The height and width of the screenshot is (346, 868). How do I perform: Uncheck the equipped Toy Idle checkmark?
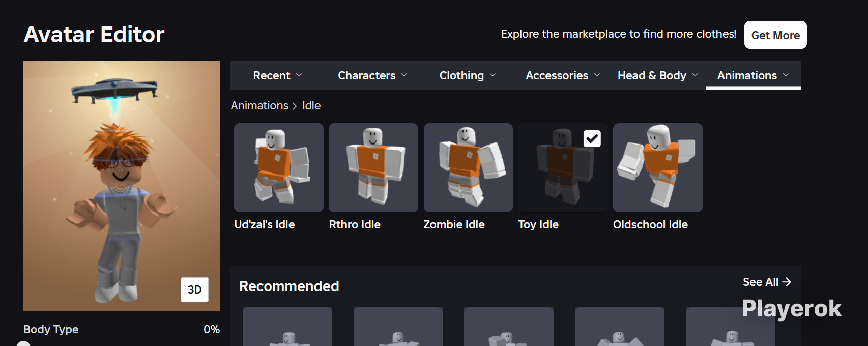click(x=592, y=138)
